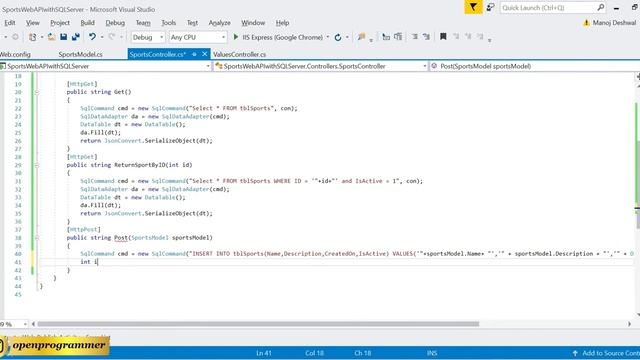Toggle a bookmark on the current line

(x=443, y=37)
